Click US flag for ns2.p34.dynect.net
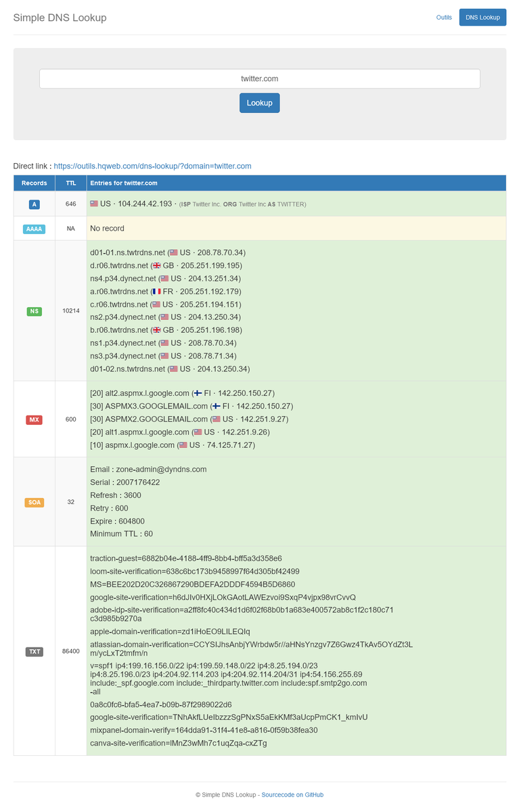Viewport: 519px width, 812px height. click(164, 317)
